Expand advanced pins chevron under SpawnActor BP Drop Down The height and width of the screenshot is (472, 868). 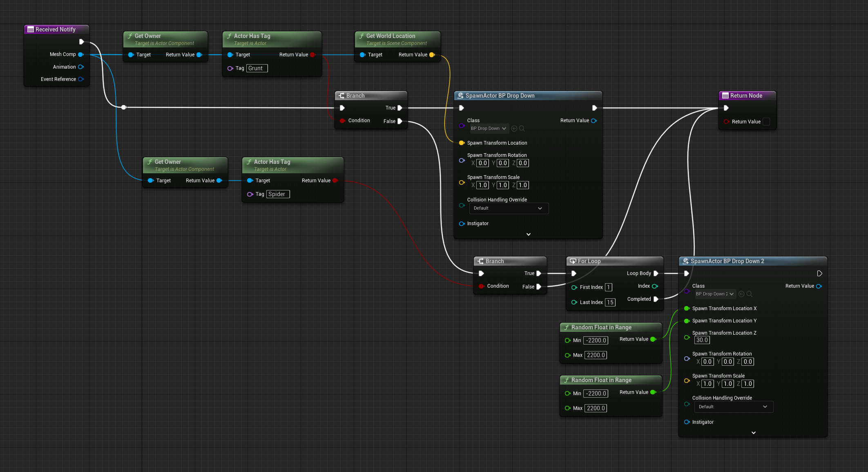528,234
